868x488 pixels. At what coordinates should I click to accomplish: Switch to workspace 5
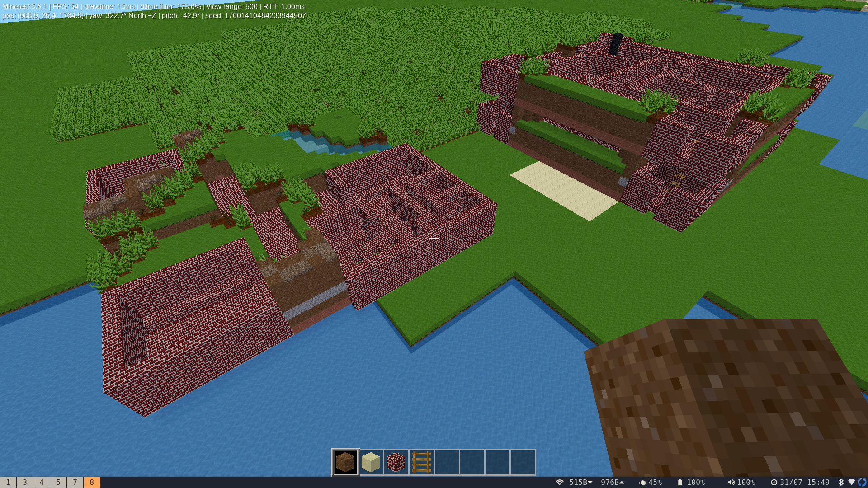point(58,482)
